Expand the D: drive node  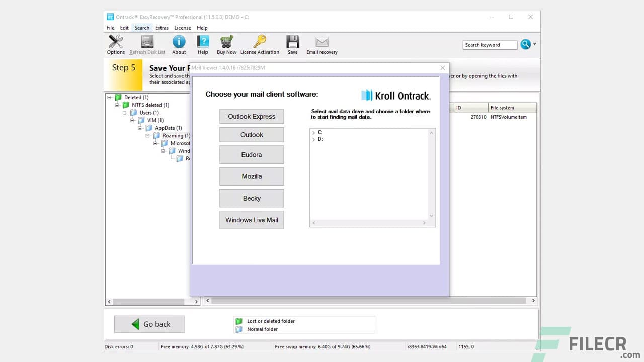(x=314, y=139)
